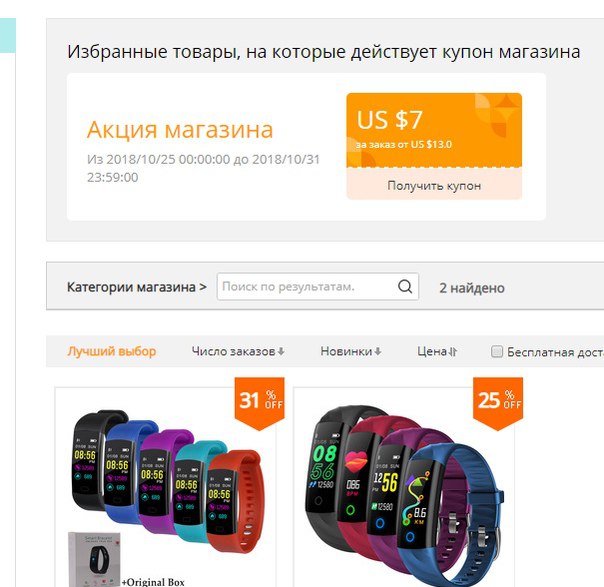604x587 pixels.
Task: Click the 31% OFF discount badge
Action: (x=259, y=403)
